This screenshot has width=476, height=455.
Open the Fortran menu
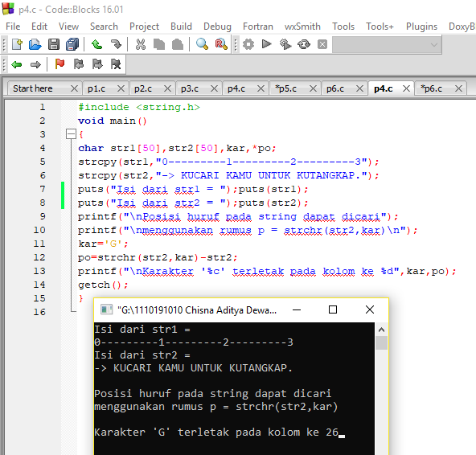click(258, 27)
